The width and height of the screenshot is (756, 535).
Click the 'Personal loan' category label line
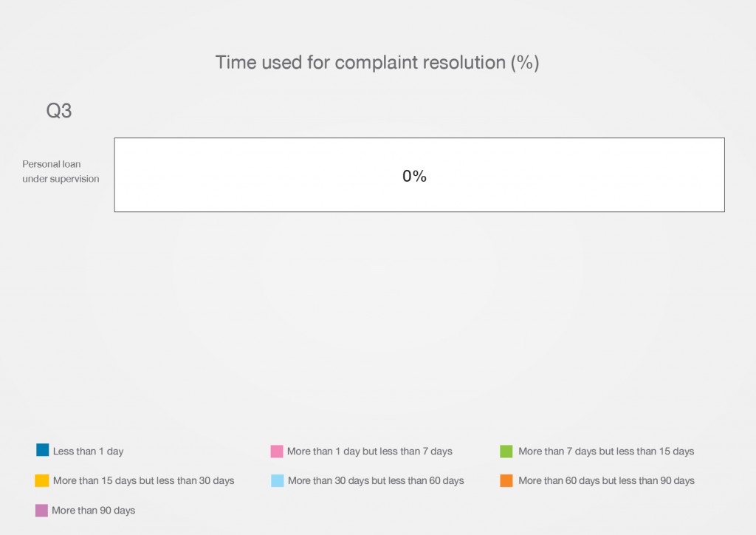point(52,164)
